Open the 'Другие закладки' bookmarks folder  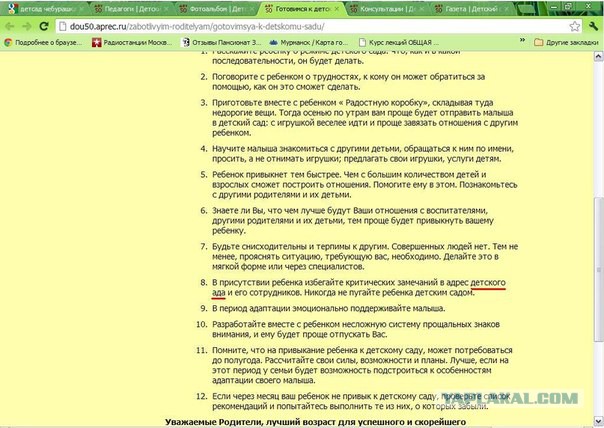coord(566,42)
